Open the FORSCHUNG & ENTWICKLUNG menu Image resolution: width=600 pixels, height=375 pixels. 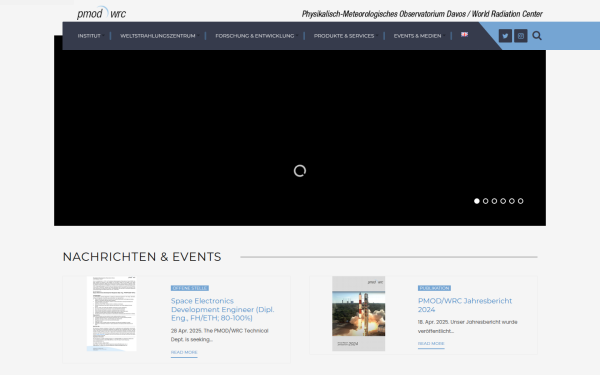[x=256, y=36]
